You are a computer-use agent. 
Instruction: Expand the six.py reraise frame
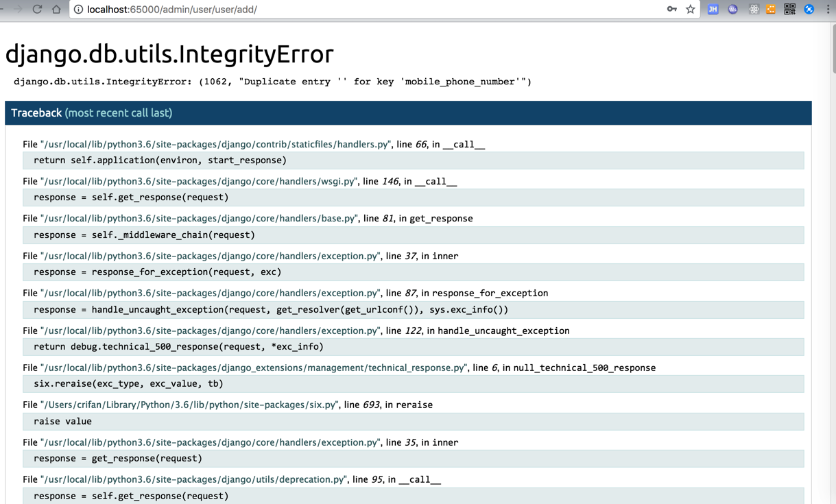(x=189, y=405)
